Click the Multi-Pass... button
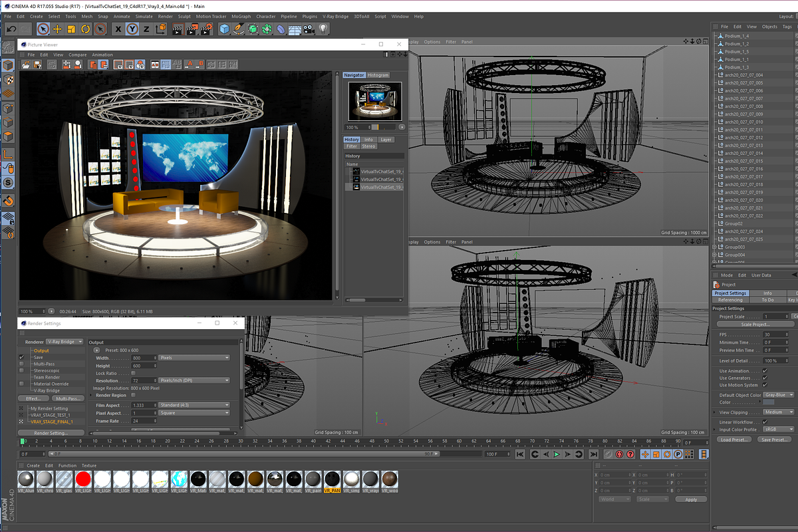798x532 pixels. tap(68, 398)
